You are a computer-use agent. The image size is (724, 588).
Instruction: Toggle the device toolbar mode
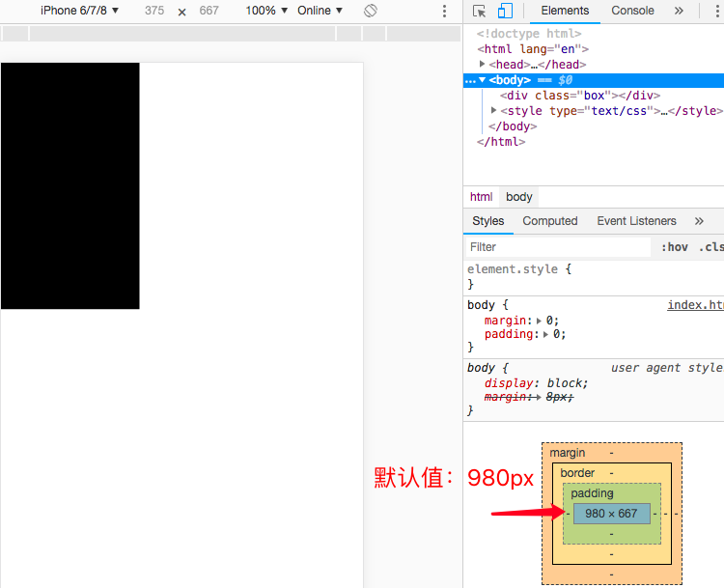coord(505,11)
